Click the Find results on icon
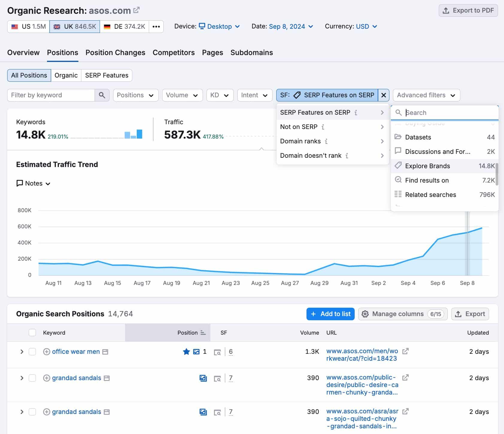The width and height of the screenshot is (504, 434). pyautogui.click(x=398, y=180)
